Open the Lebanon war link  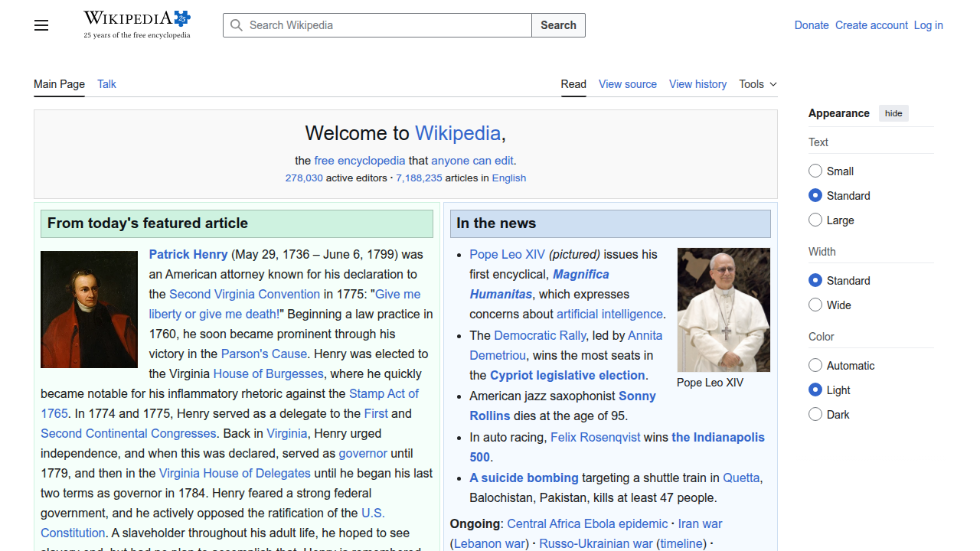point(489,543)
